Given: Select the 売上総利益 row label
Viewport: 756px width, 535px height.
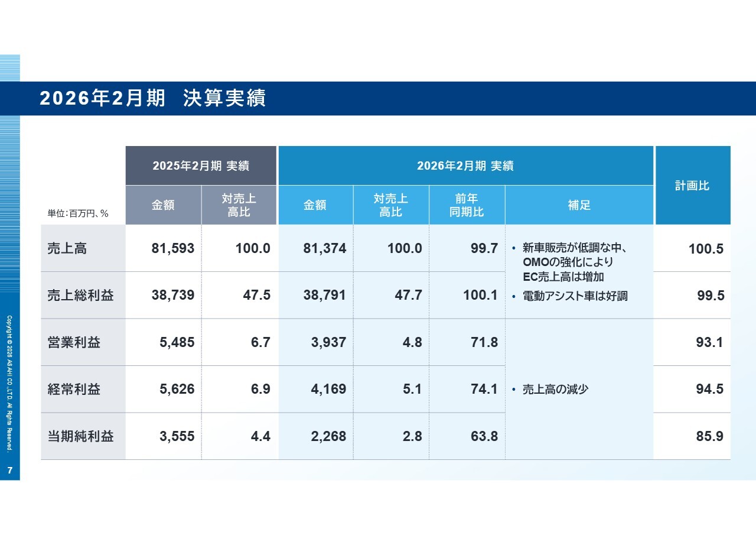Looking at the screenshot, I should (80, 296).
